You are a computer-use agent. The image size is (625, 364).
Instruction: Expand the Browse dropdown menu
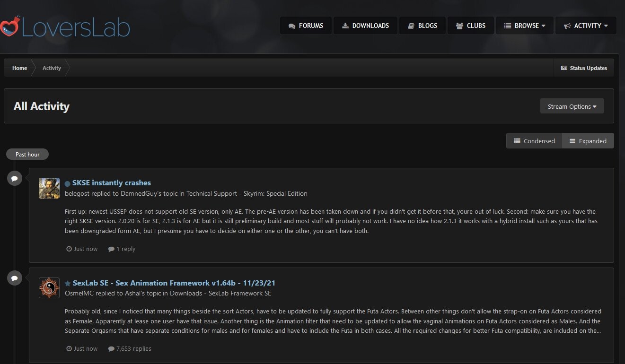pos(524,26)
